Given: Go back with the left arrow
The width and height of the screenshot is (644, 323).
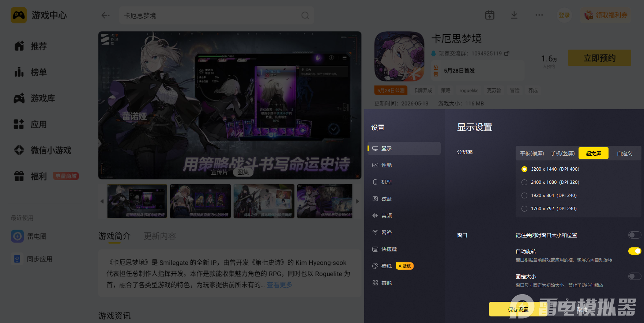Looking at the screenshot, I should (x=105, y=15).
